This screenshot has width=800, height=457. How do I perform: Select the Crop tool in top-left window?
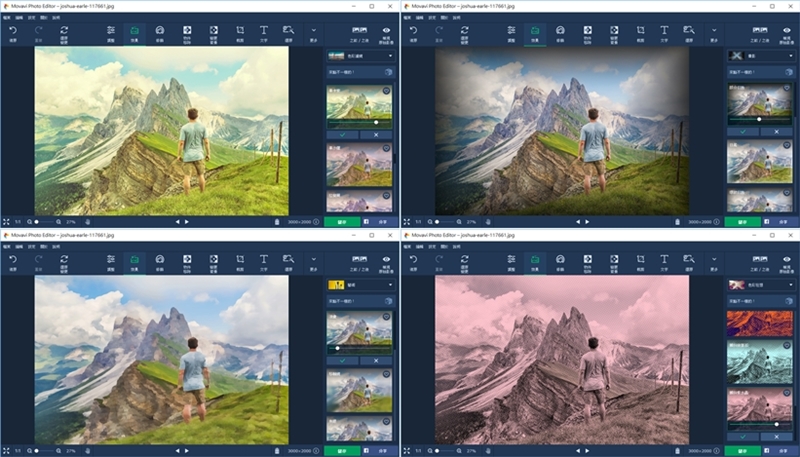point(239,31)
